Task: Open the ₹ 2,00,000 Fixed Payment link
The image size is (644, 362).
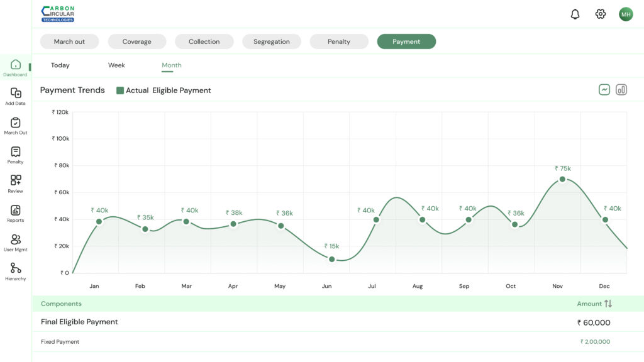Action: [594, 341]
